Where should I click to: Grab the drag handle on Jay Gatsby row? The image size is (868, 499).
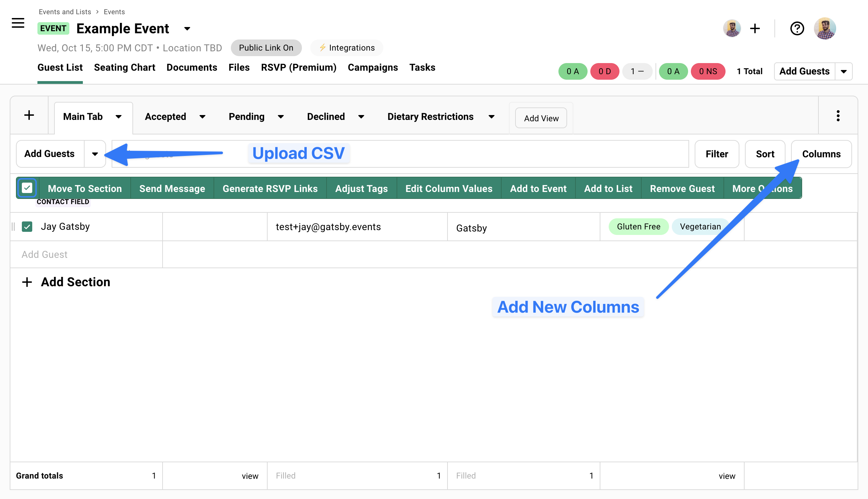14,227
